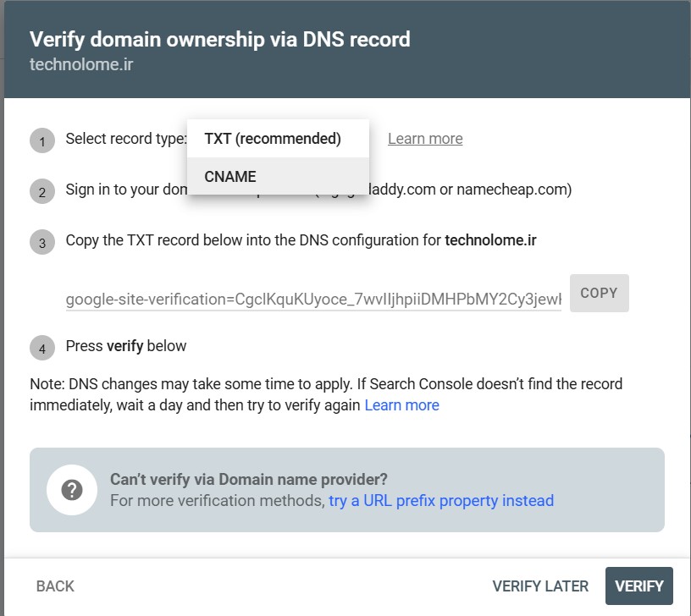Click Can't verify via Domain name provider heading
The width and height of the screenshot is (691, 616).
tap(249, 480)
